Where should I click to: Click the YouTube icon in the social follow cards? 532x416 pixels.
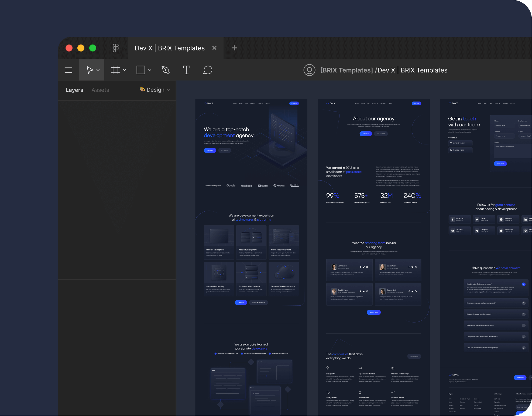coord(453,230)
